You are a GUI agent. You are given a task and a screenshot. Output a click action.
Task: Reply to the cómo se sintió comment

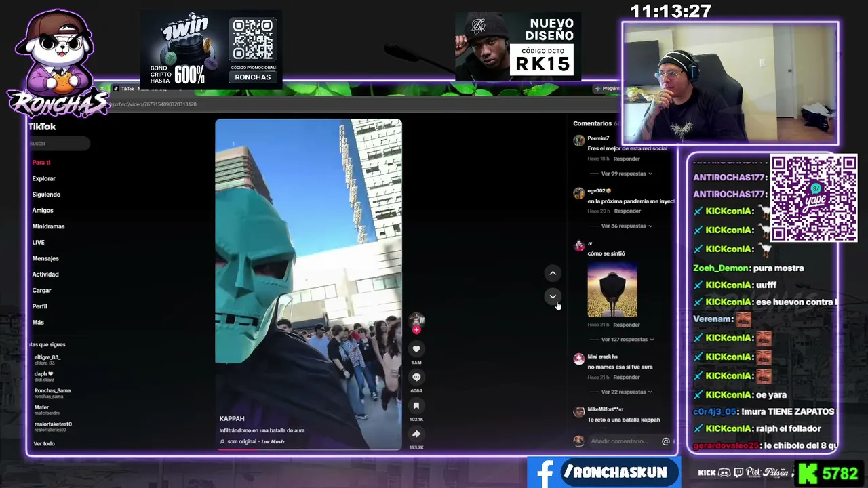[x=627, y=325]
